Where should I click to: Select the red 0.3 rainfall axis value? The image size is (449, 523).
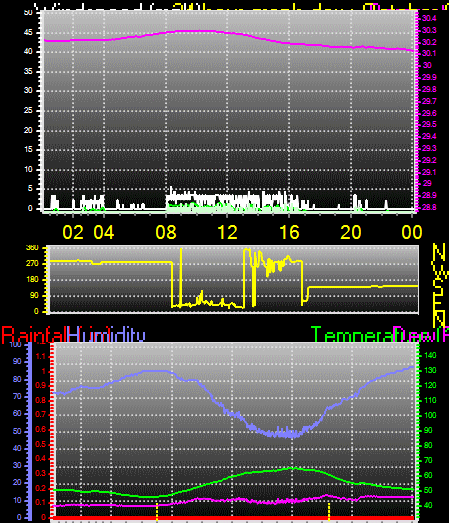[41, 474]
